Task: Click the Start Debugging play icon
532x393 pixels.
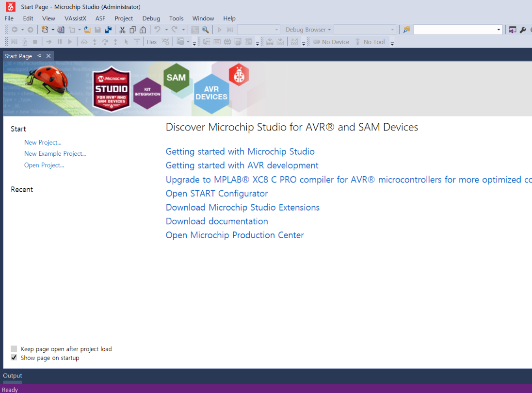Action: point(219,30)
